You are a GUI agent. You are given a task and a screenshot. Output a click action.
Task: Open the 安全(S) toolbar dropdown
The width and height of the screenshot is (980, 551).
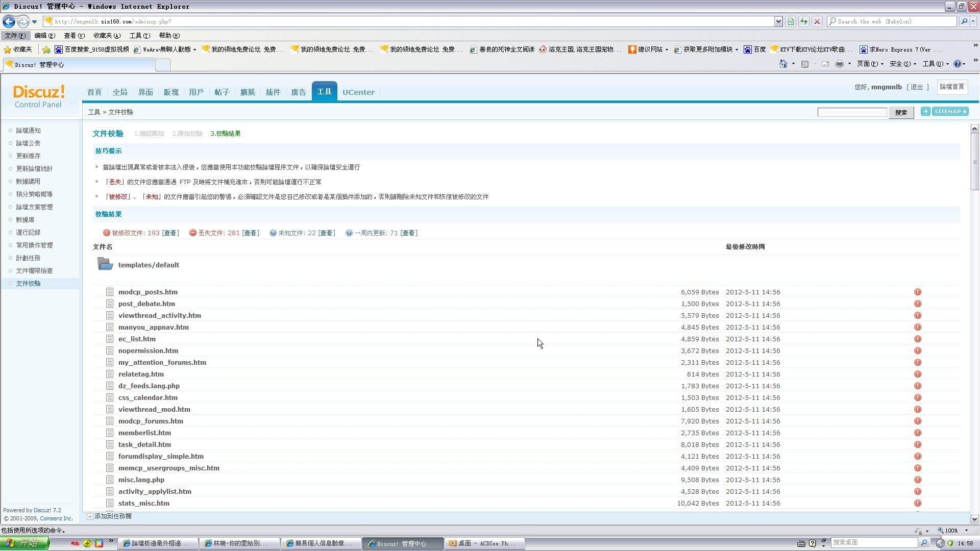[903, 64]
